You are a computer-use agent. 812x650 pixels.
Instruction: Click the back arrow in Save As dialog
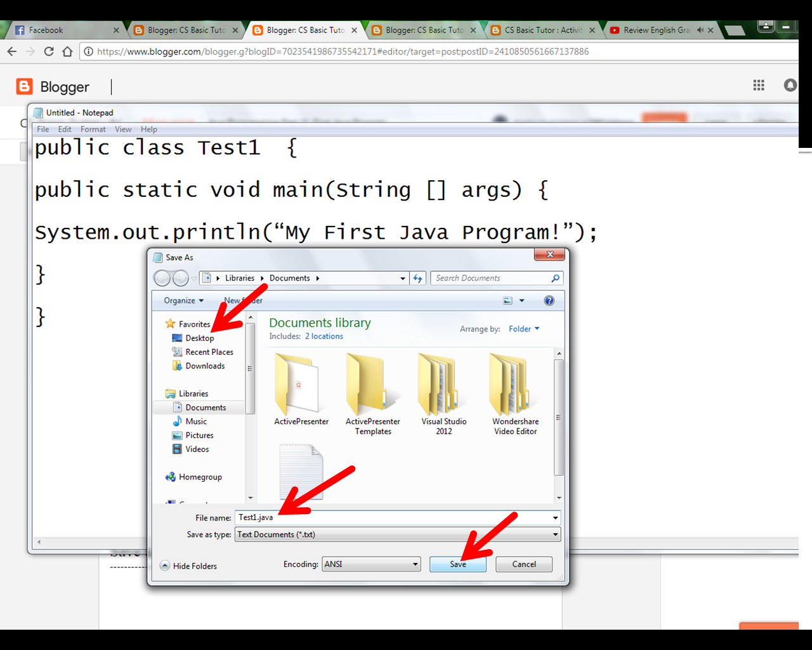coord(163,277)
